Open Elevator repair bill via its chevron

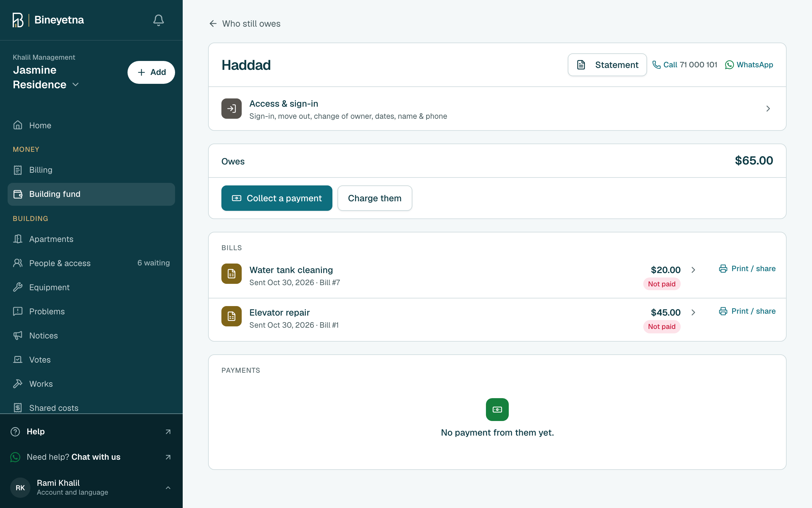(x=693, y=312)
